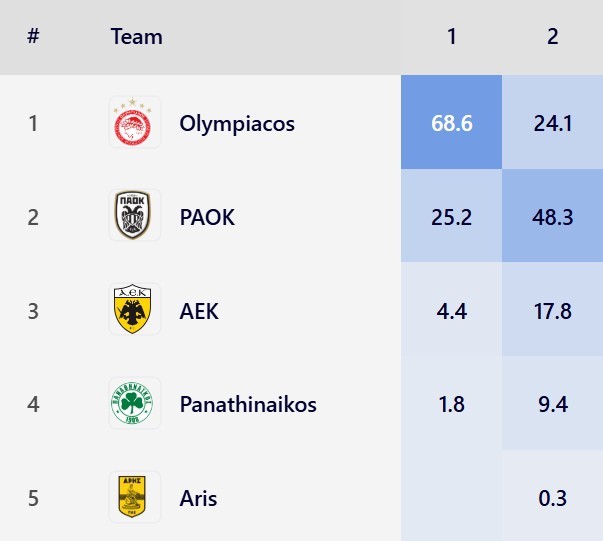Open the Panathinaikos team page link
The height and width of the screenshot is (541, 603).
(248, 404)
